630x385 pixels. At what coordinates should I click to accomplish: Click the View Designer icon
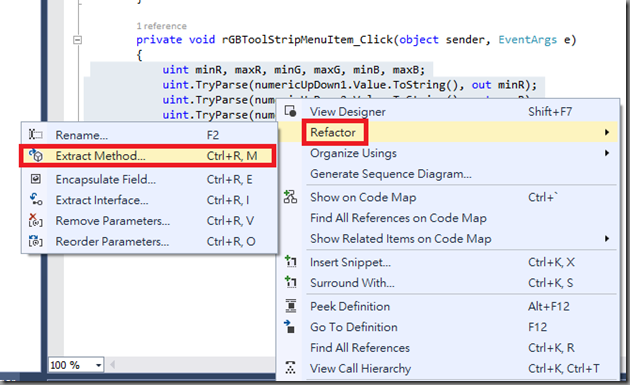pos(290,111)
